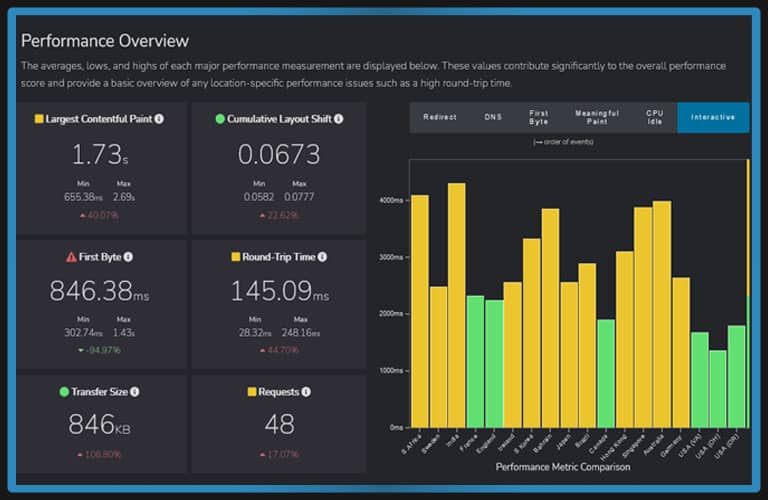This screenshot has width=768, height=500.
Task: Click the Japan bar in the chart
Action: (x=569, y=355)
